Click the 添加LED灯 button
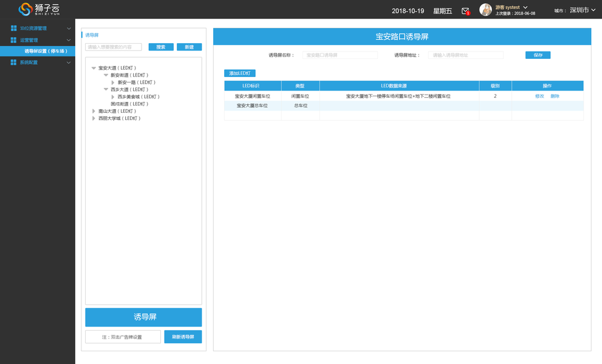This screenshot has width=602, height=364. click(239, 73)
